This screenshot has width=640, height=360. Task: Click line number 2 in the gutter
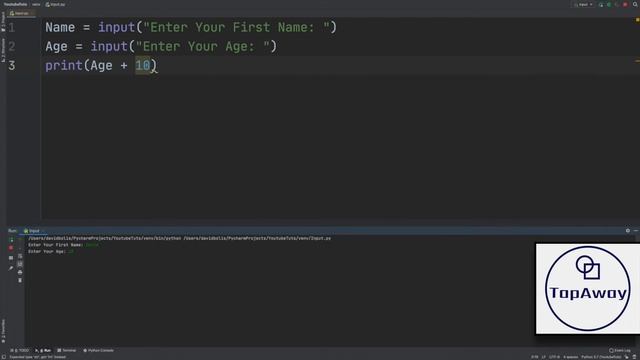click(x=12, y=47)
